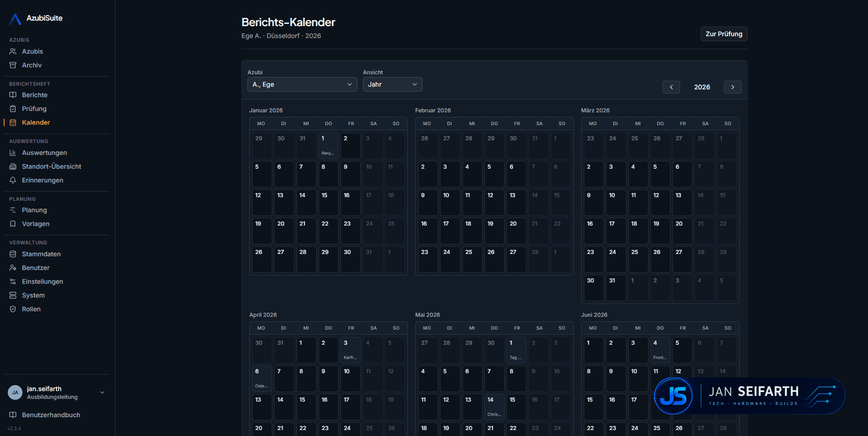Click the März 2026 month heading

coord(595,110)
